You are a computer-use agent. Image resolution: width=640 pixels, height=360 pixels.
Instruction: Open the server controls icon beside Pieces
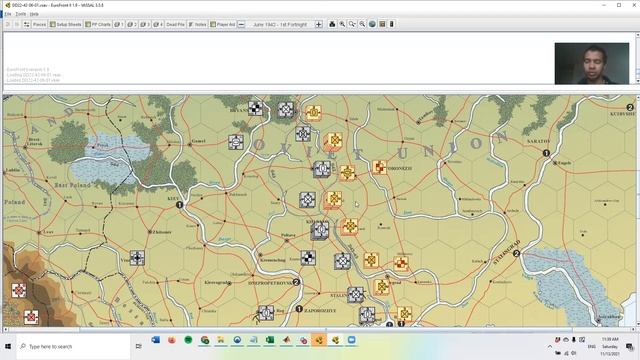27,24
